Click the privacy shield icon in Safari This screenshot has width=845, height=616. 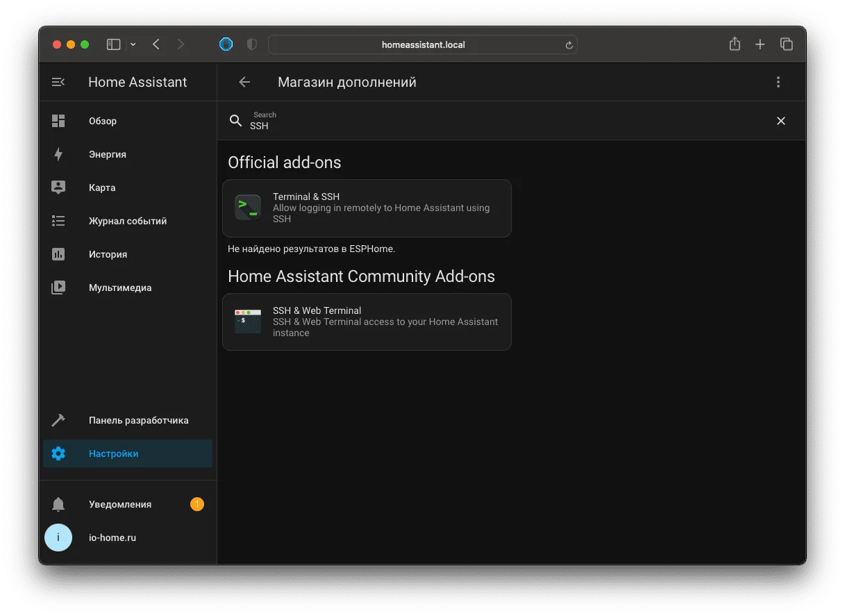tap(252, 44)
